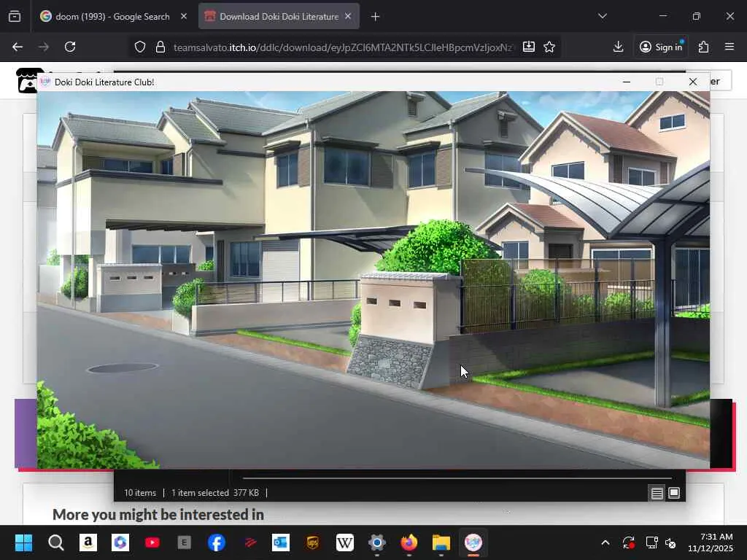747x560 pixels.
Task: Open the Settings gear taskbar app
Action: (377, 542)
